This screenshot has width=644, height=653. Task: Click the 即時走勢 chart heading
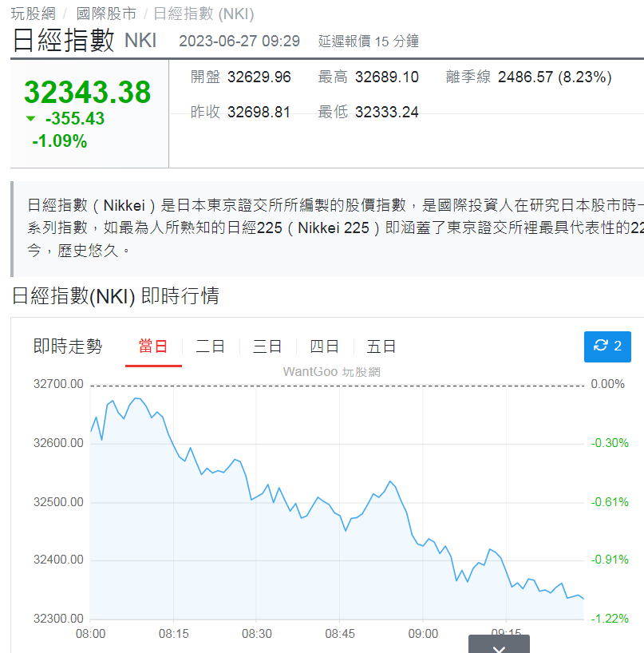pos(68,346)
